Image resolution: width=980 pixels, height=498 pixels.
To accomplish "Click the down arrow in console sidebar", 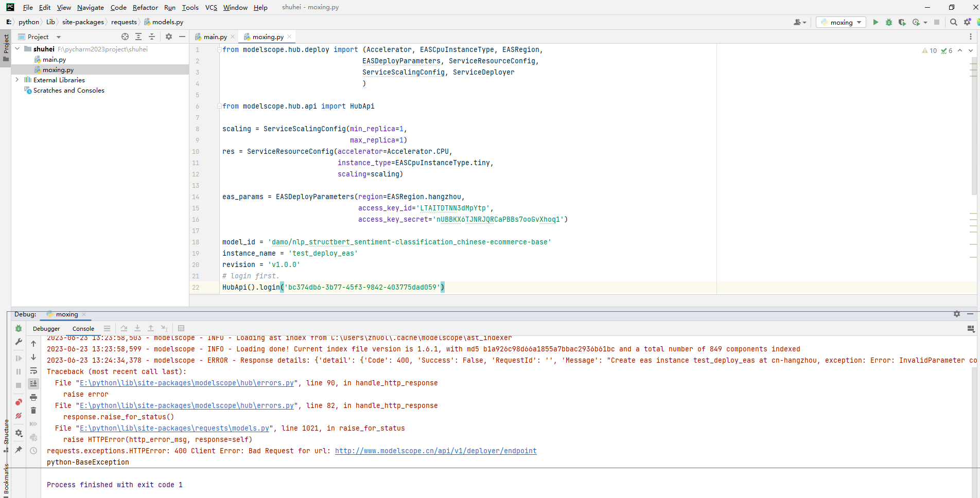I will coord(33,357).
